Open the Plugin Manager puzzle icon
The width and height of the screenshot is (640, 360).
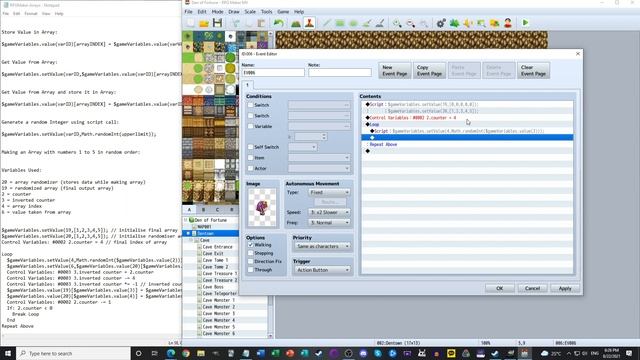pos(454,23)
